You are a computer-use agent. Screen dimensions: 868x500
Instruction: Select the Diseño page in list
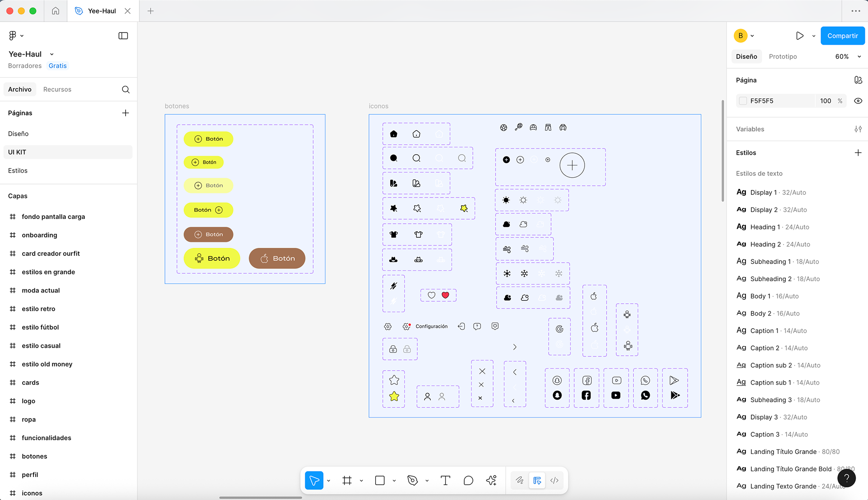pos(68,134)
